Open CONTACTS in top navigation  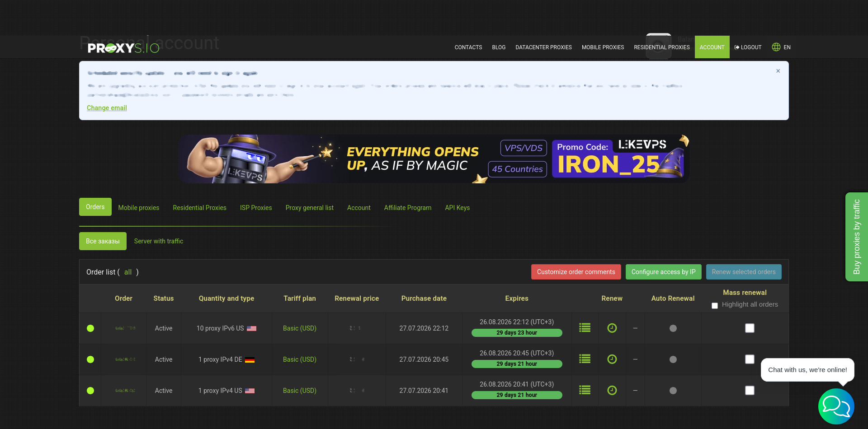[x=468, y=47]
